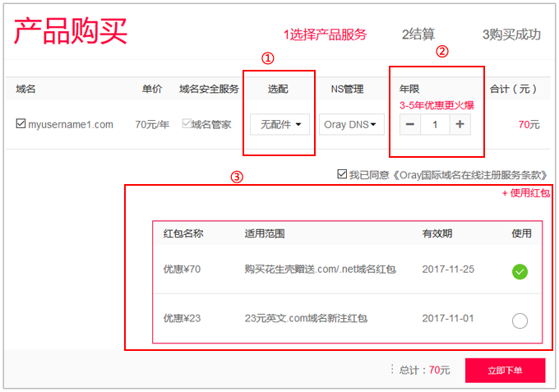Toggle the myusername1.com domain checkbox
Image resolution: width=559 pixels, height=392 pixels.
pos(21,124)
